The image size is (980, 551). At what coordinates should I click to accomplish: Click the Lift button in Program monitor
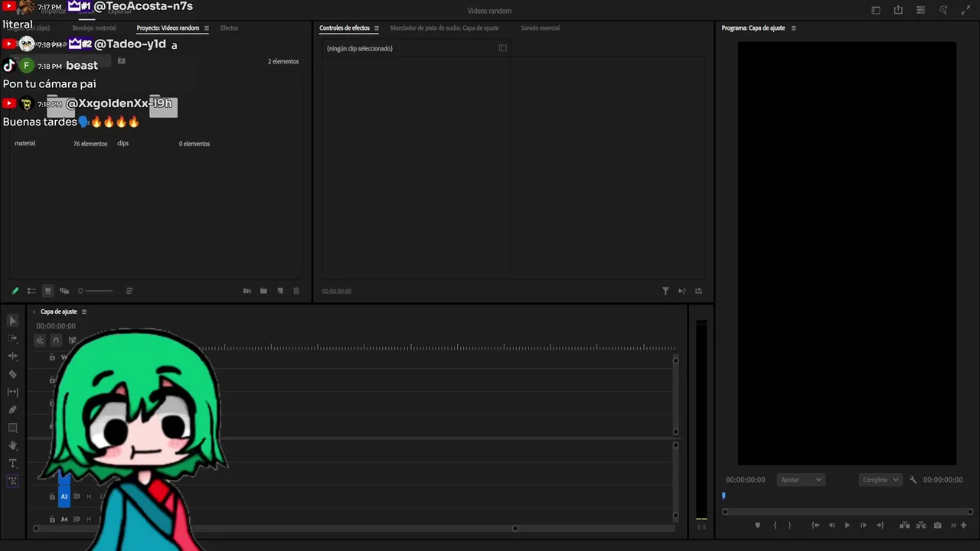coord(904,525)
